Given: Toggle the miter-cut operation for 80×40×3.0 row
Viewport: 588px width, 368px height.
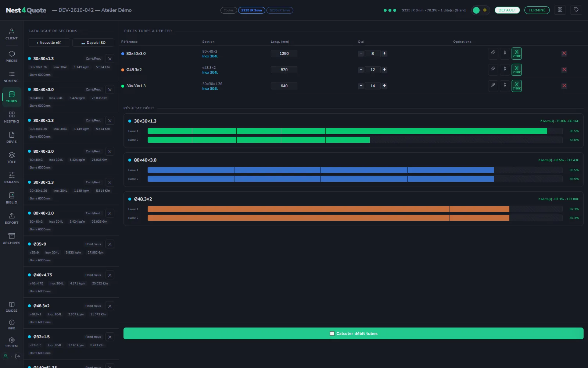Looking at the screenshot, I should coord(493,53).
